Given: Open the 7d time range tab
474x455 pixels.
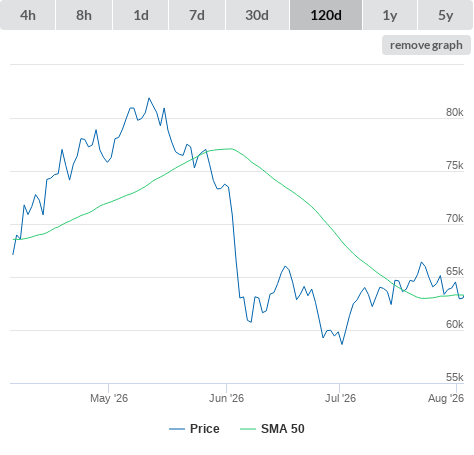Looking at the screenshot, I should (x=197, y=15).
